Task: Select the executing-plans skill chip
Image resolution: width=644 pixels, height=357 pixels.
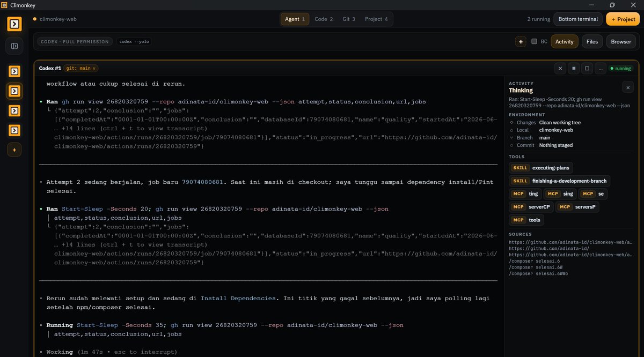Action: click(x=541, y=168)
